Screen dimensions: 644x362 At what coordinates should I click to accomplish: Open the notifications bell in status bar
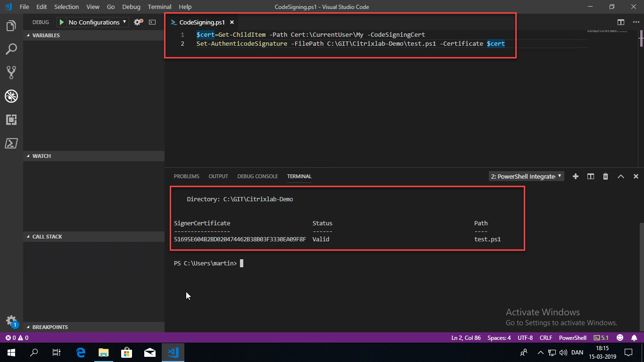[634, 337]
